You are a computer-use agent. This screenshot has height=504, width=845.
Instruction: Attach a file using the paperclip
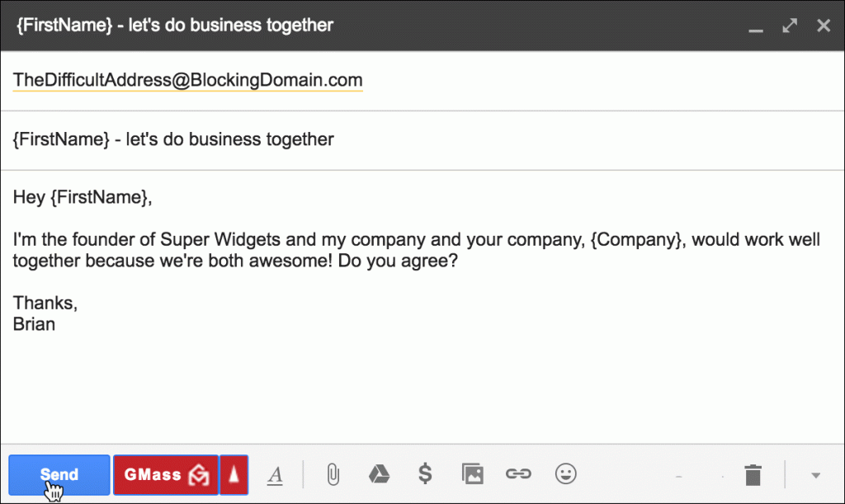[x=333, y=474]
